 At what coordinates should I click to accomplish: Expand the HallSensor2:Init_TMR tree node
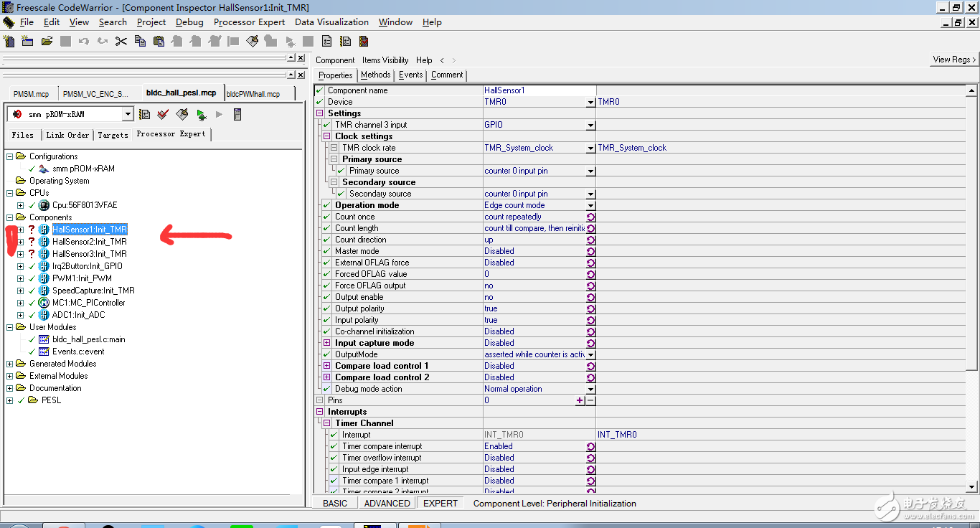point(20,242)
